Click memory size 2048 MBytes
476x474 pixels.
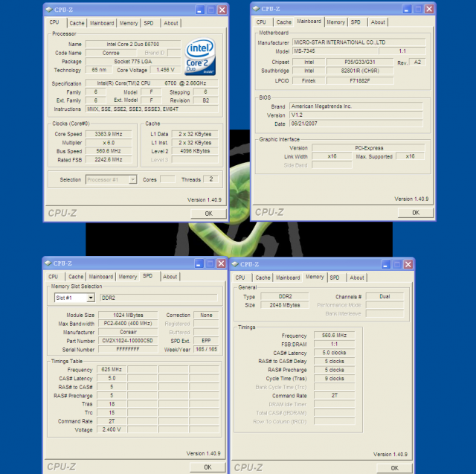pos(285,305)
